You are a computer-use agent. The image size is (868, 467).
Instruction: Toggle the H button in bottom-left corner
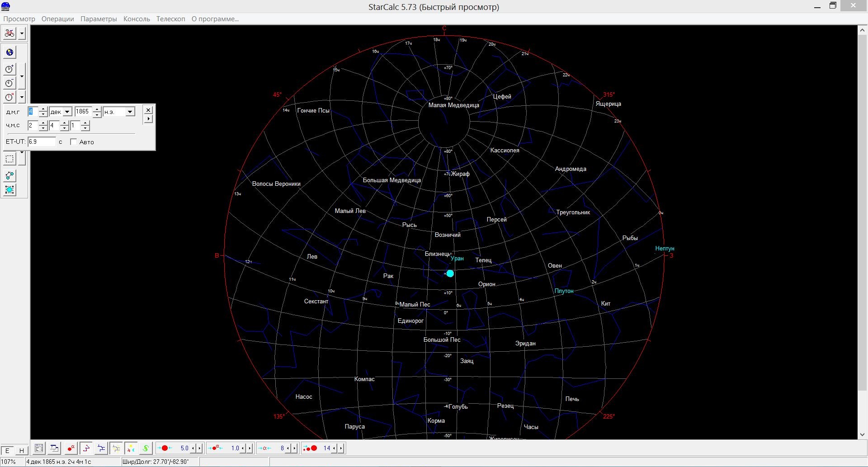coord(21,451)
